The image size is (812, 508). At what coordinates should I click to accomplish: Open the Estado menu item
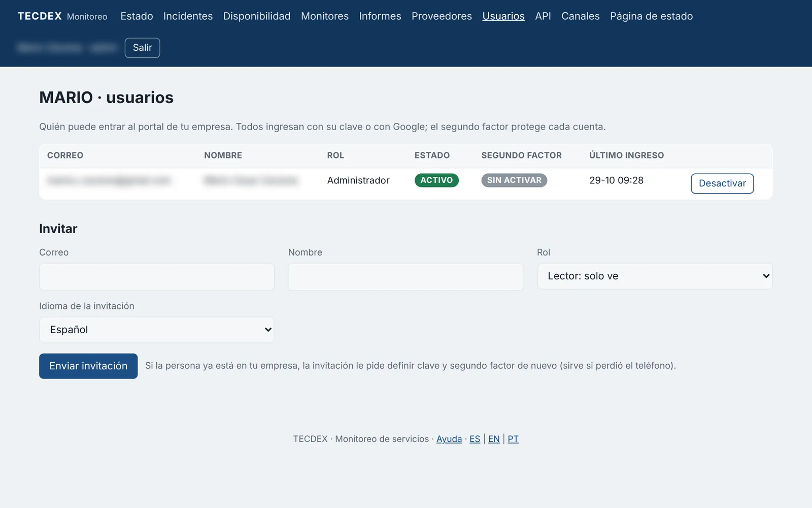click(137, 16)
